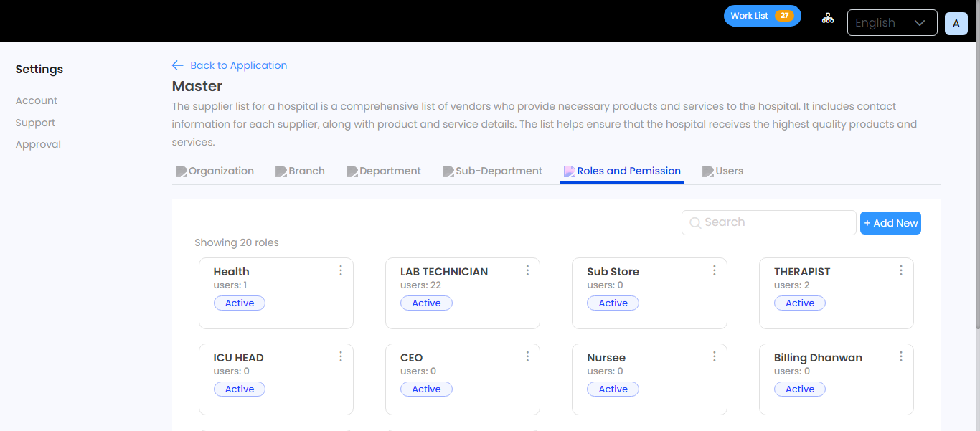Screen dimensions: 980x431
Task: Click the Sub-Department tab icon
Action: 448,171
